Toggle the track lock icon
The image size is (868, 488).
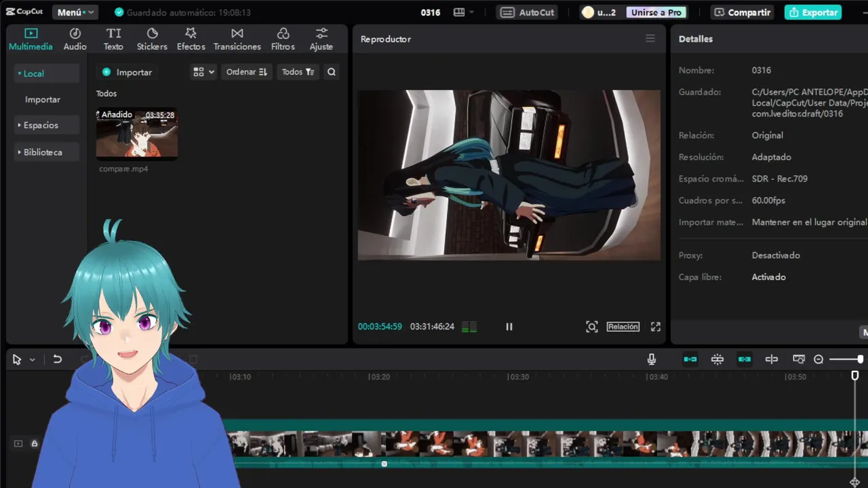(35, 443)
